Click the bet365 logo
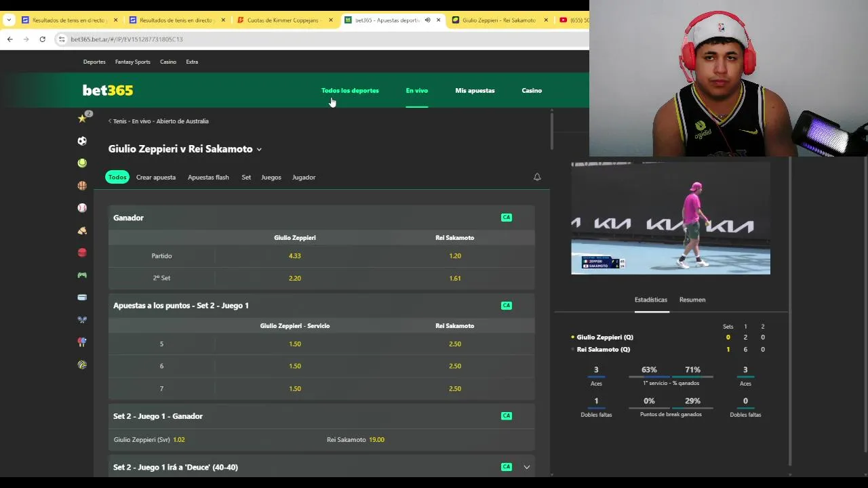The height and width of the screenshot is (488, 868). pyautogui.click(x=108, y=90)
